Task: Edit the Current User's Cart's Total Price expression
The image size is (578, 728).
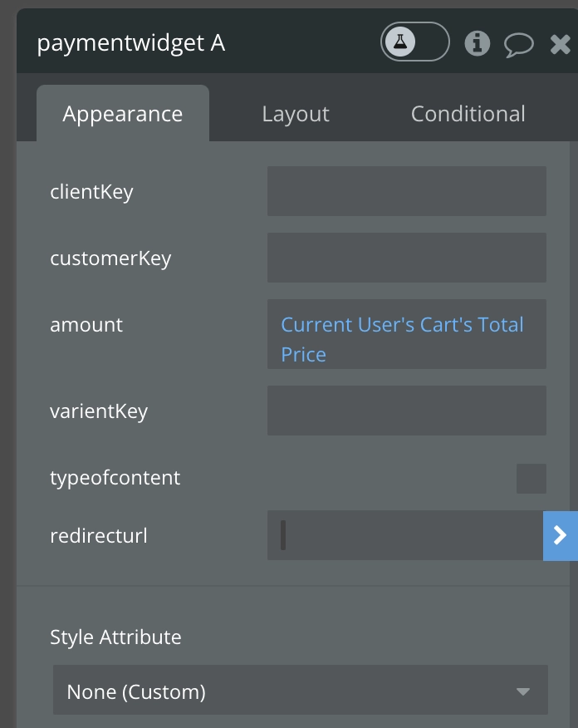Action: coord(403,339)
